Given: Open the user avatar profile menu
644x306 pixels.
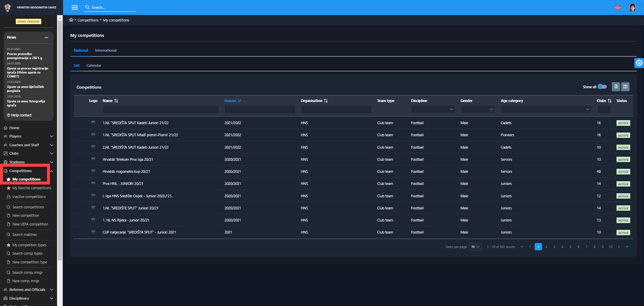Looking at the screenshot, I should [632, 7].
